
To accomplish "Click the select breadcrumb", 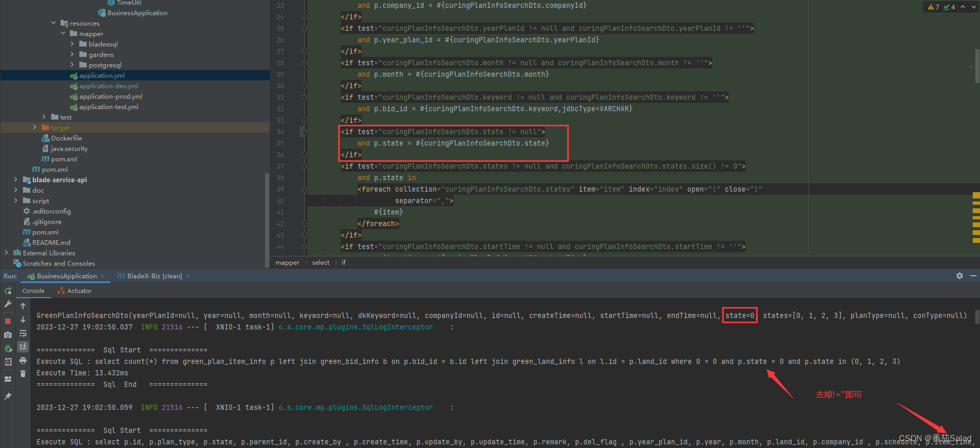I will click(320, 263).
